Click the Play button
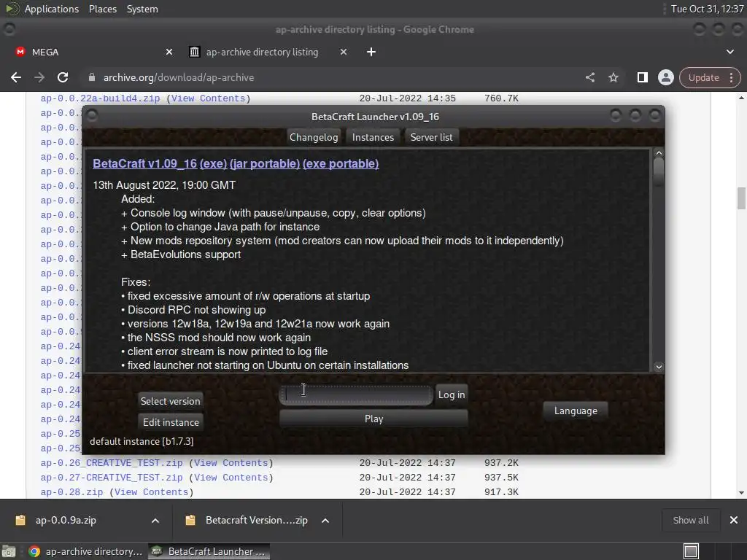Image resolution: width=747 pixels, height=560 pixels. 373,419
